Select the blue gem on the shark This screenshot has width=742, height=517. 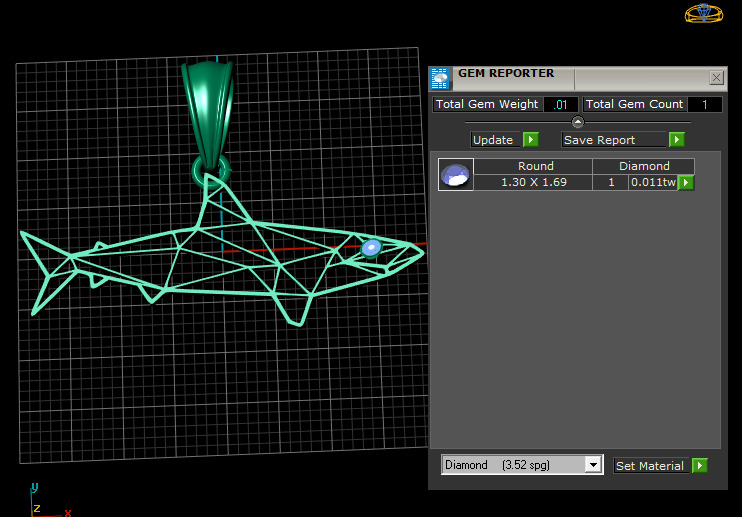click(371, 248)
